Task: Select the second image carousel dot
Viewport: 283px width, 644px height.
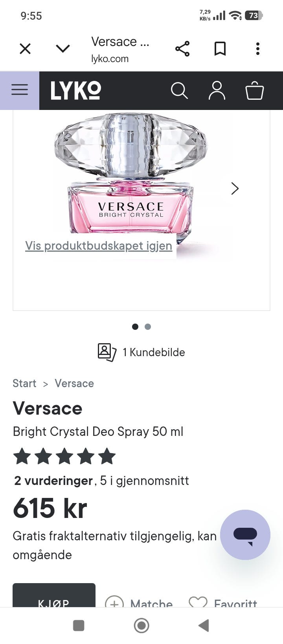Action: (x=148, y=327)
